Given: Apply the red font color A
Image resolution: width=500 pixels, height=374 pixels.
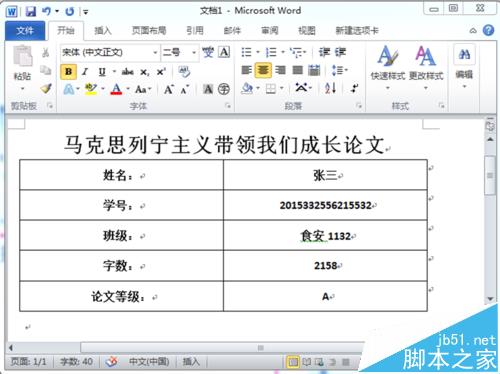Looking at the screenshot, I should [116, 89].
